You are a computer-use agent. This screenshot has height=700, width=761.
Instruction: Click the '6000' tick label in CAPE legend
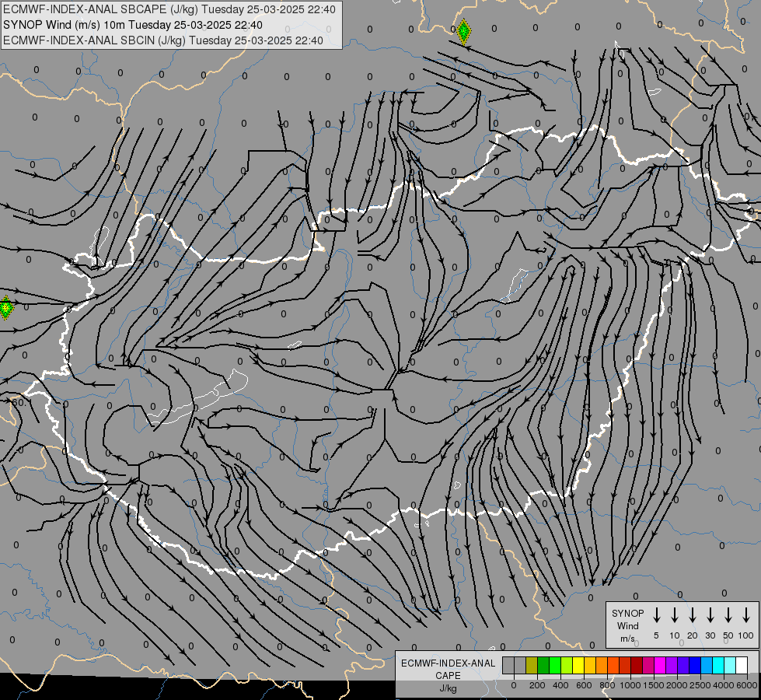pos(747,685)
